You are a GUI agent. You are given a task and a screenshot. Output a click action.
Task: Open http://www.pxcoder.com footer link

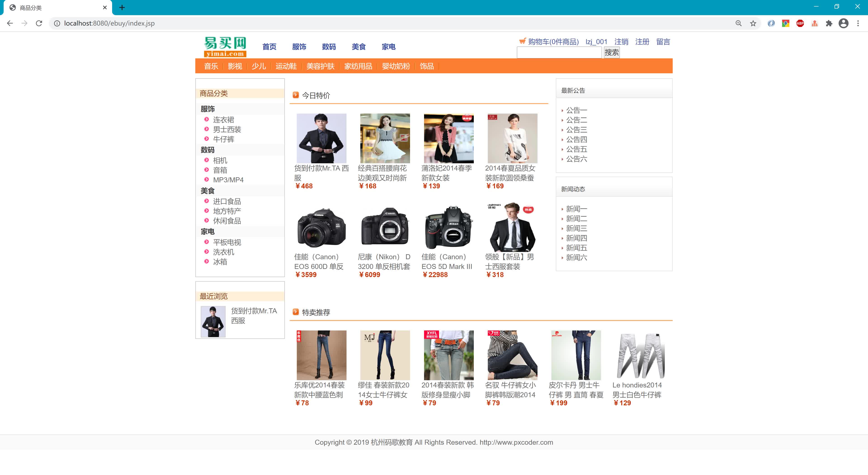(x=516, y=442)
